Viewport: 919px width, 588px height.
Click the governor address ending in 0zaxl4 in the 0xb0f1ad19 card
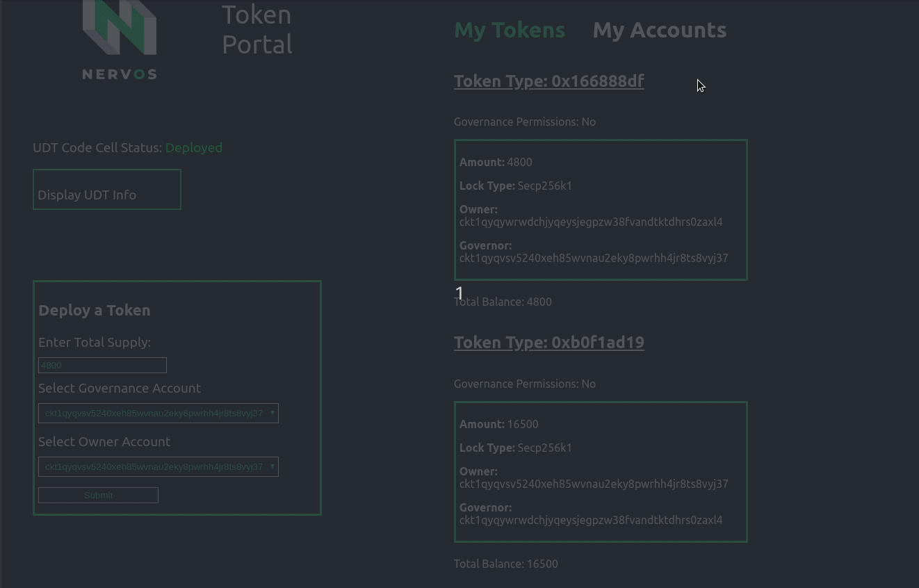click(x=591, y=520)
